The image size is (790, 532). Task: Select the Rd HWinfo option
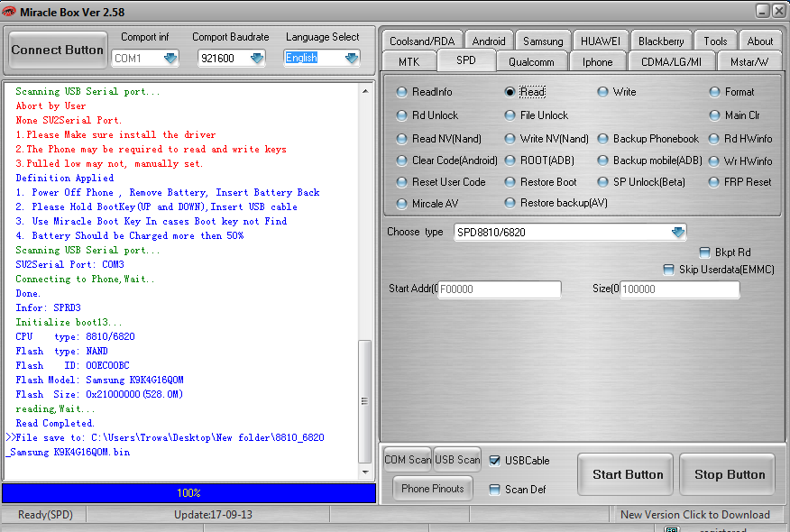[714, 139]
